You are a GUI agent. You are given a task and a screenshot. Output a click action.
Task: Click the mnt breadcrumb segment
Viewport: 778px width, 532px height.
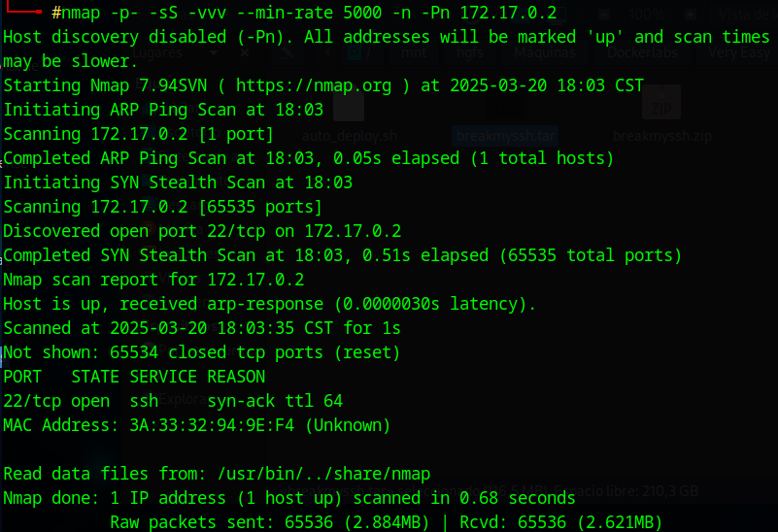coord(415,53)
